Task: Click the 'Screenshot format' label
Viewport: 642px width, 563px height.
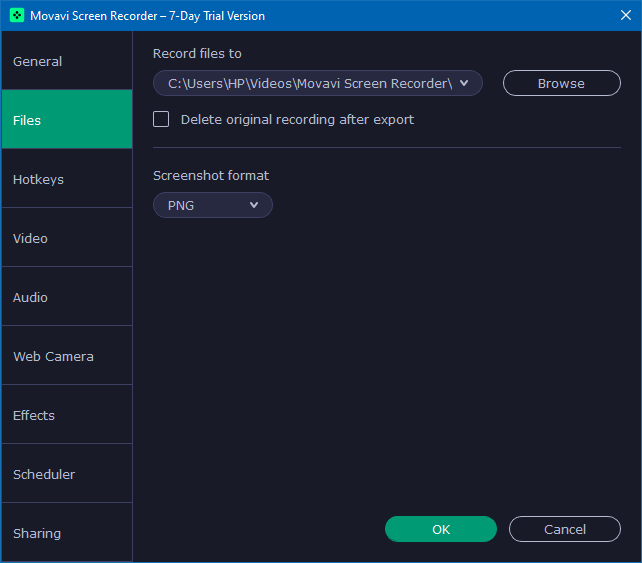Action: pyautogui.click(x=211, y=175)
